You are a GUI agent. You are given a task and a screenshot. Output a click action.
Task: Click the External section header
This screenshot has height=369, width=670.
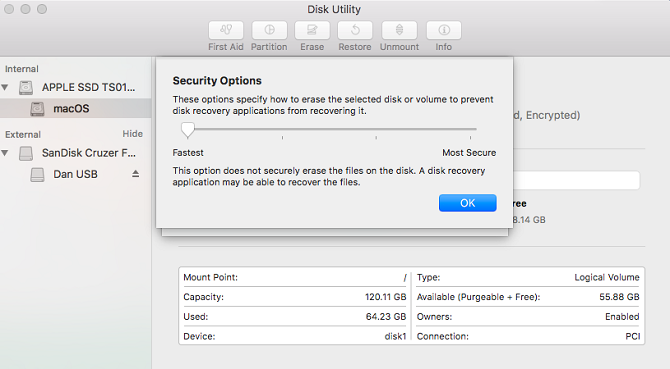tap(23, 135)
